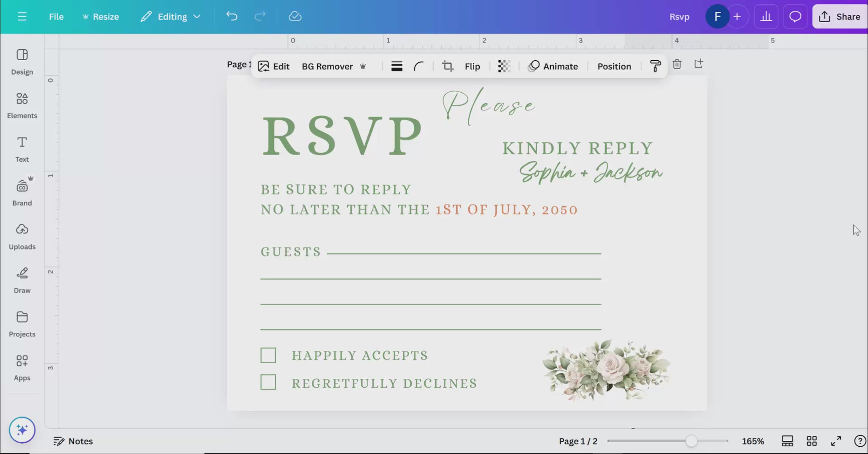Screen dimensions: 868x454
Task: Delete the page with trash icon
Action: pyautogui.click(x=677, y=64)
